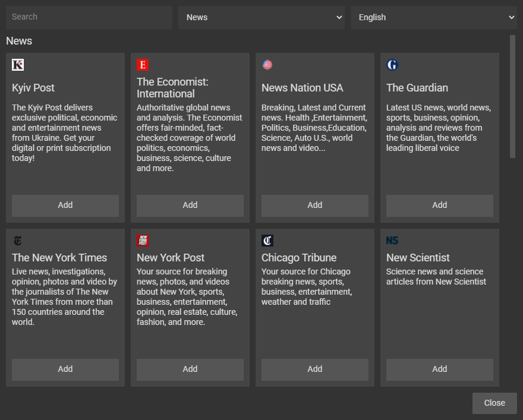Click The Guardian G logo icon
The image size is (523, 420).
392,65
